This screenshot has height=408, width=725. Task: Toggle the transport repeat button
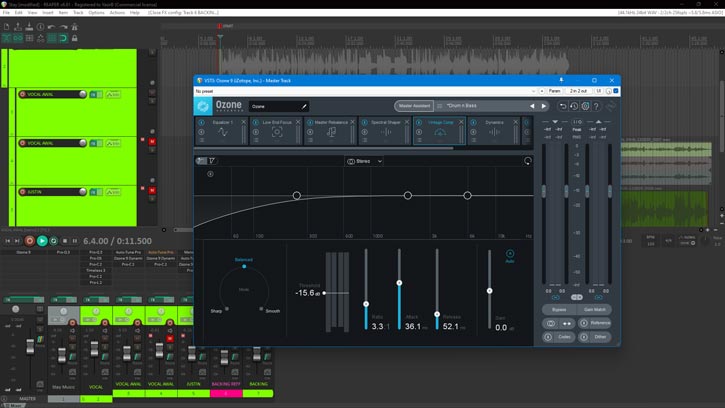[54, 241]
